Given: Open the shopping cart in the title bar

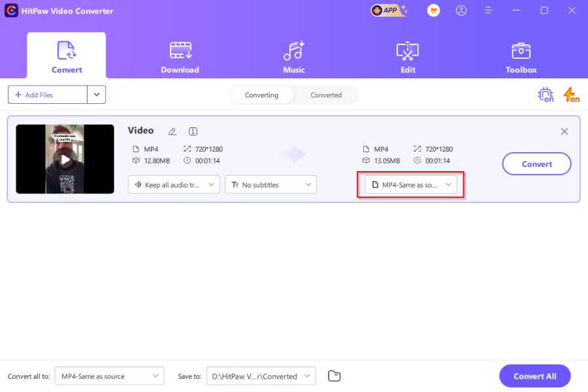Looking at the screenshot, I should coord(433,10).
